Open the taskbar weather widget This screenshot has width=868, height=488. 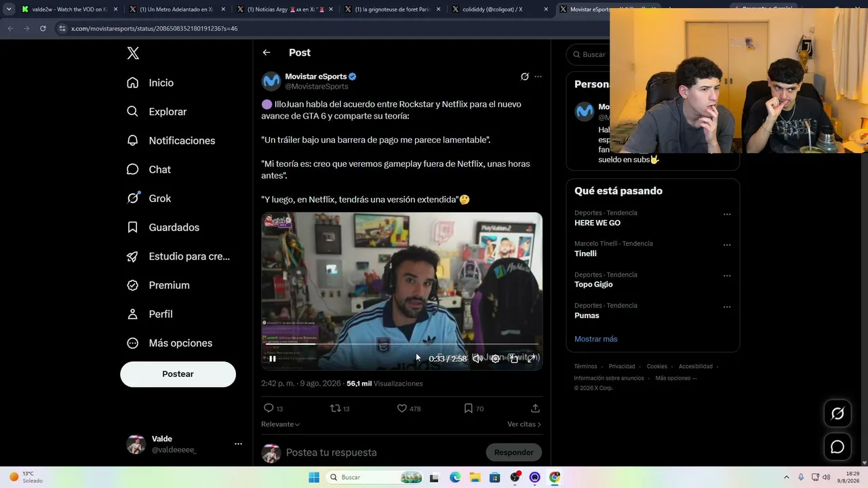click(x=25, y=477)
